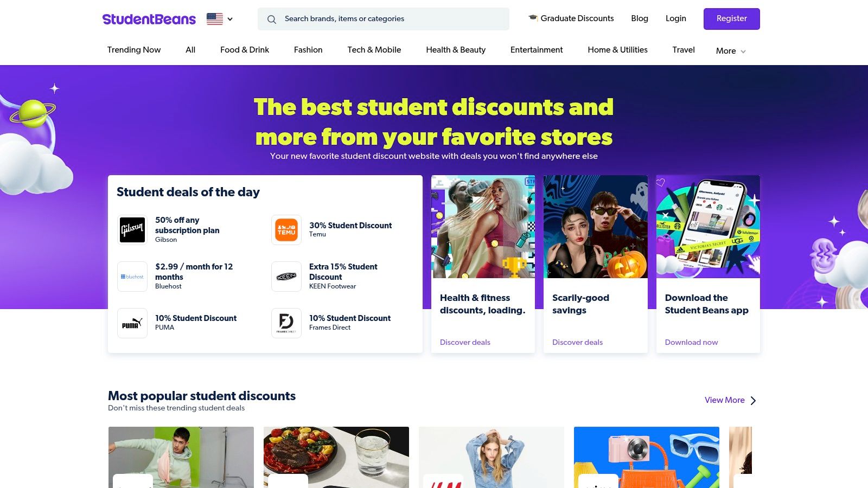Open the Food & Drink category
868x488 pixels.
(x=245, y=50)
